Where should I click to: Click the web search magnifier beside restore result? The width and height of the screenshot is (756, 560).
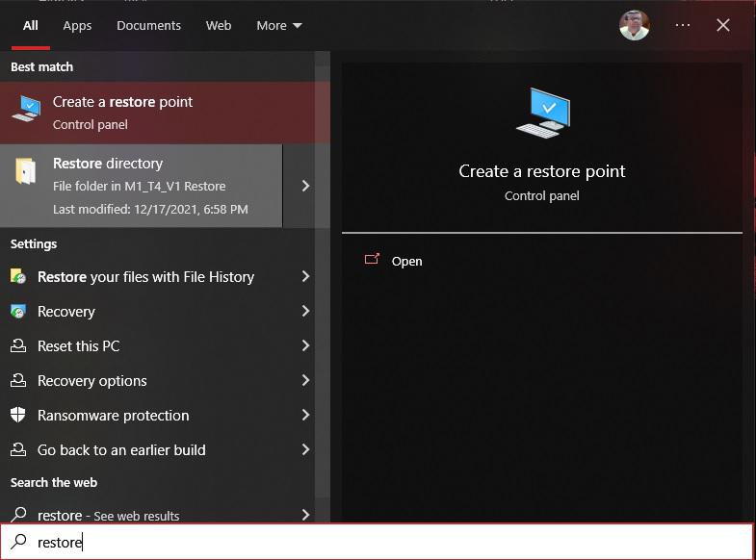coord(18,514)
